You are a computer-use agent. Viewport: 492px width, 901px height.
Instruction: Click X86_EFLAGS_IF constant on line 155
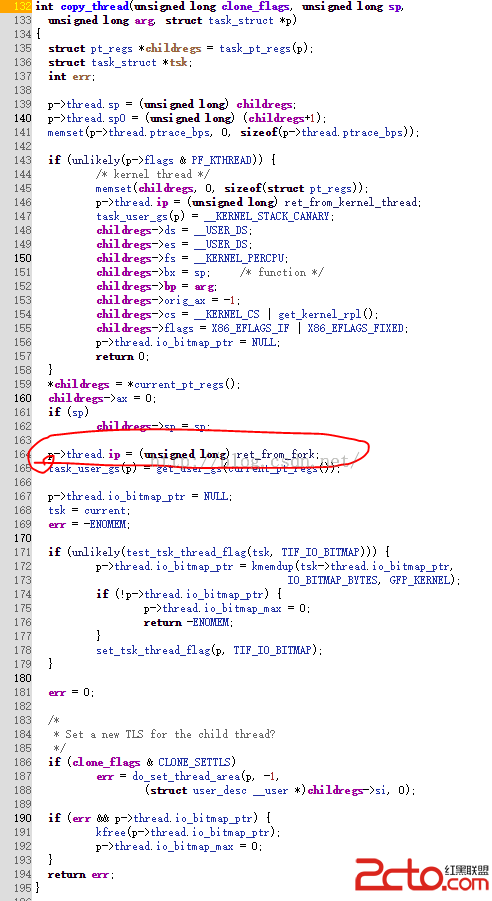pos(251,329)
